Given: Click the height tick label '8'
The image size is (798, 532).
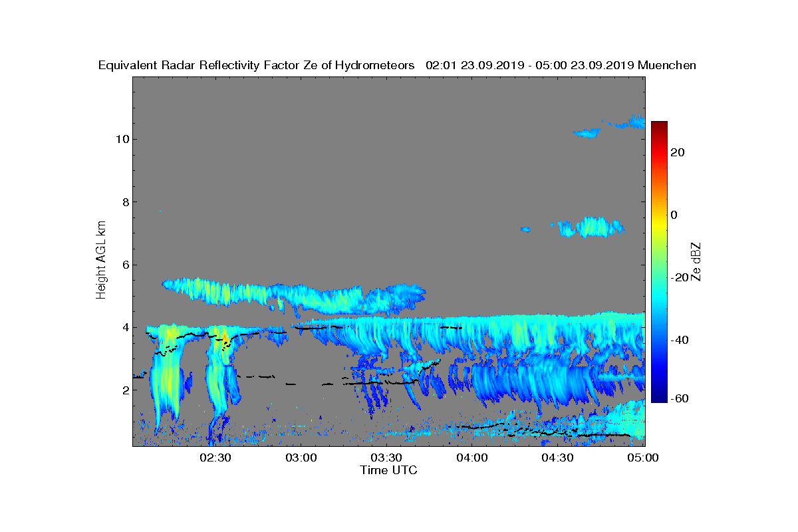Looking at the screenshot, I should point(125,202).
